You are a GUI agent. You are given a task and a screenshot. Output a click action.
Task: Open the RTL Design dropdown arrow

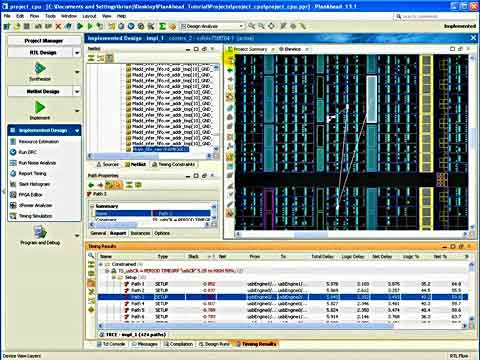77,53
